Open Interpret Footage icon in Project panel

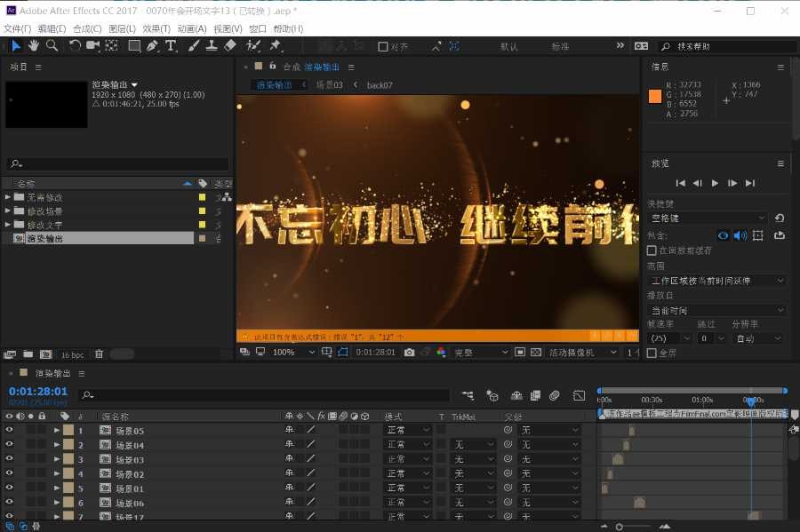point(10,353)
